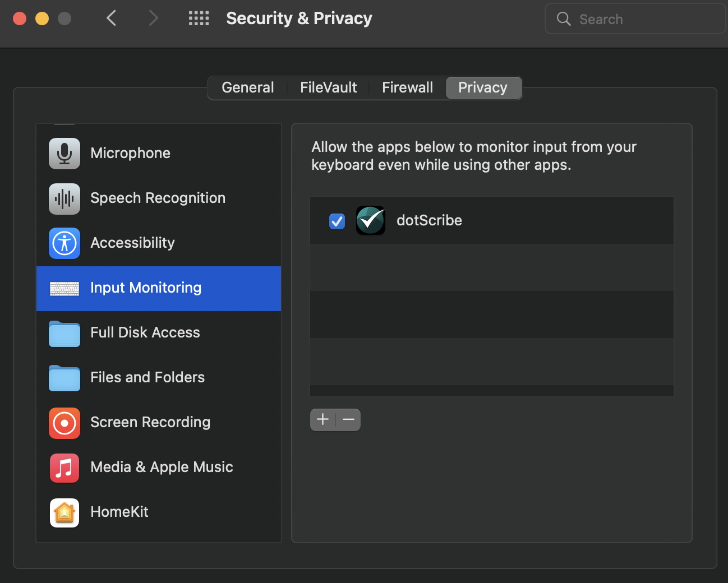Screen dimensions: 728x583
Task: Minimize window with the yellow button
Action: coord(42,18)
